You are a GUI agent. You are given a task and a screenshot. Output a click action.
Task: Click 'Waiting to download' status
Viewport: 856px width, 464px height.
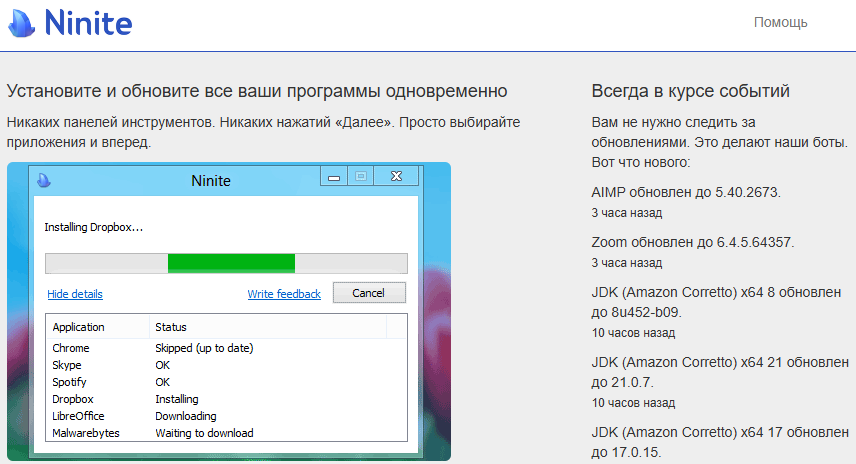[x=204, y=432]
